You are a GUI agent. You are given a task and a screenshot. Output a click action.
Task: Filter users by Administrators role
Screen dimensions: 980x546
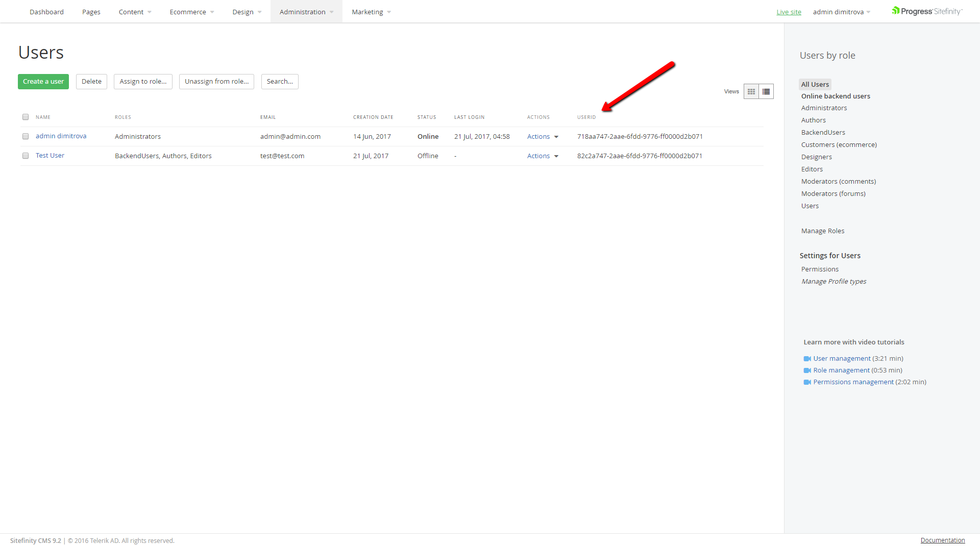tap(824, 108)
